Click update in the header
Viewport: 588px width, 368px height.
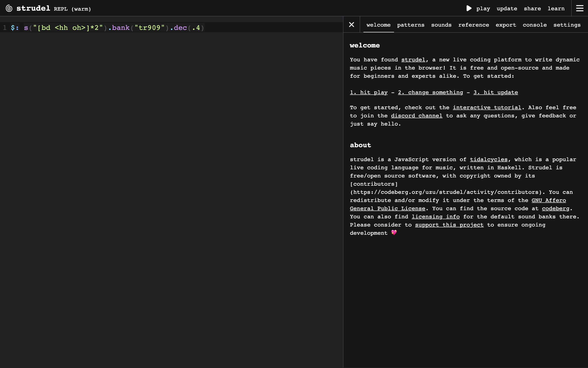click(507, 9)
